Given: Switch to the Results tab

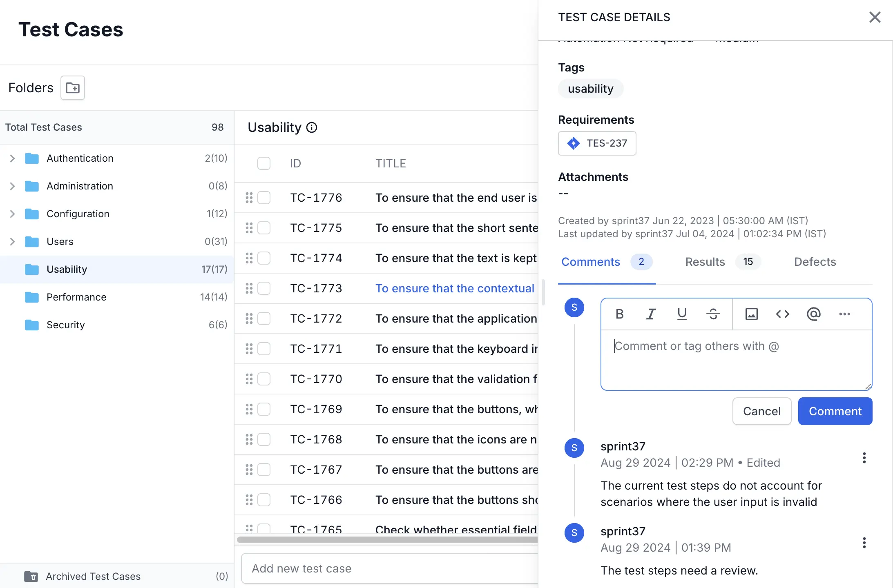Looking at the screenshot, I should (x=705, y=262).
